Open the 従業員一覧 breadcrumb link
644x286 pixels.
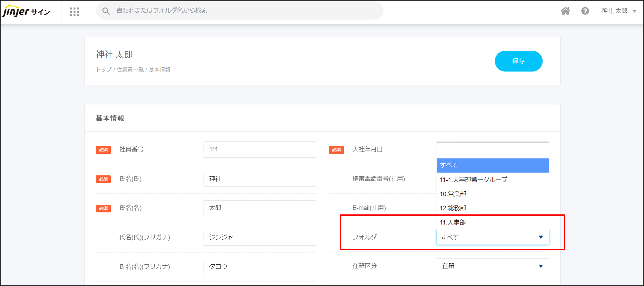coord(130,70)
